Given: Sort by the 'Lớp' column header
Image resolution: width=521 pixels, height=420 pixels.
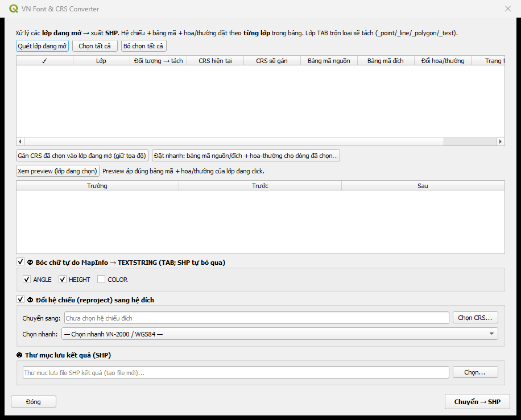Looking at the screenshot, I should coord(101,61).
